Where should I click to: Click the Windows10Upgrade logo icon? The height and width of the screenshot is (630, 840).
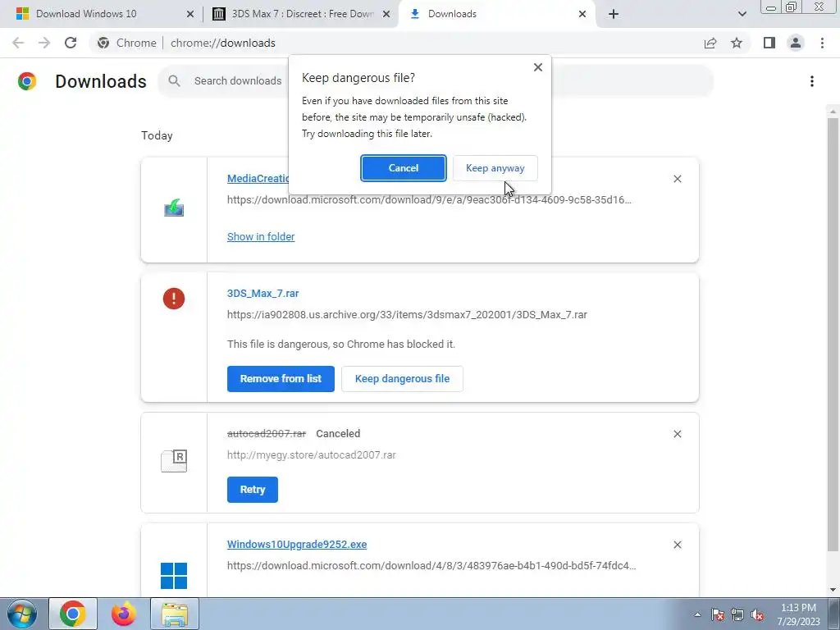pos(174,576)
